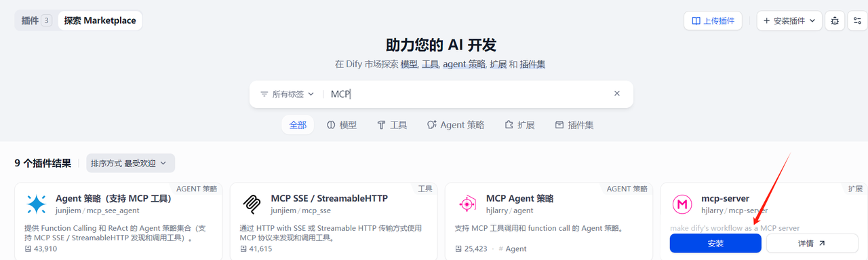The width and height of the screenshot is (868, 260).
Task: Expand the 所有标签 filter dropdown
Action: tap(288, 94)
